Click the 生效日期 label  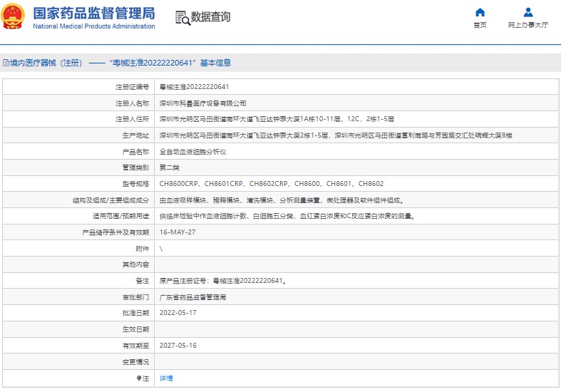pos(135,329)
